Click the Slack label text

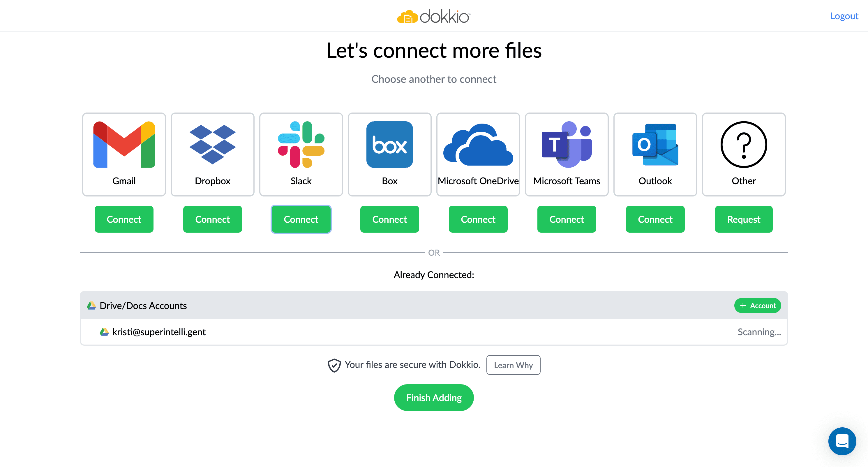[x=301, y=181]
